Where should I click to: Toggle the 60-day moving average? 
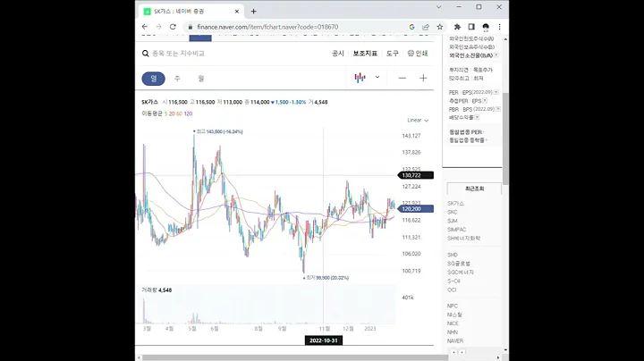179,113
